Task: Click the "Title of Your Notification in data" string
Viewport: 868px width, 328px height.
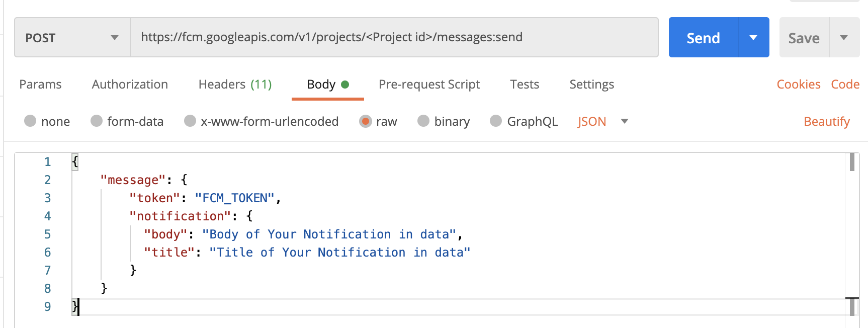Action: [339, 253]
